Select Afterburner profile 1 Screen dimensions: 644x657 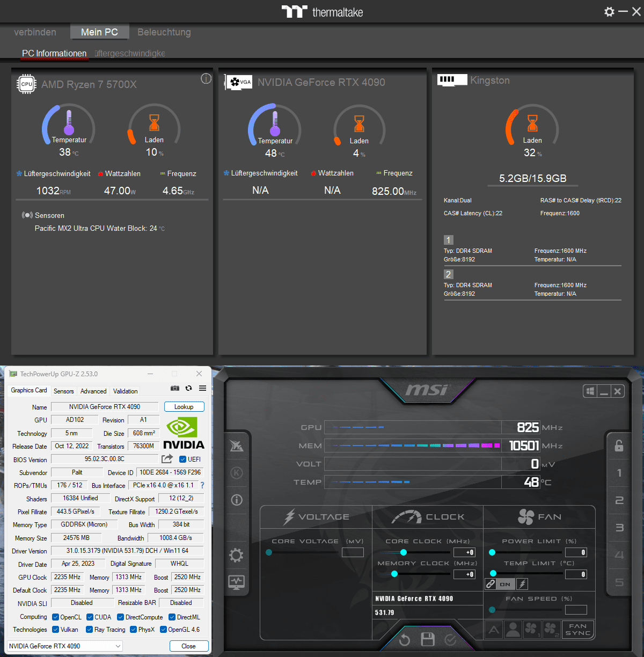click(619, 473)
